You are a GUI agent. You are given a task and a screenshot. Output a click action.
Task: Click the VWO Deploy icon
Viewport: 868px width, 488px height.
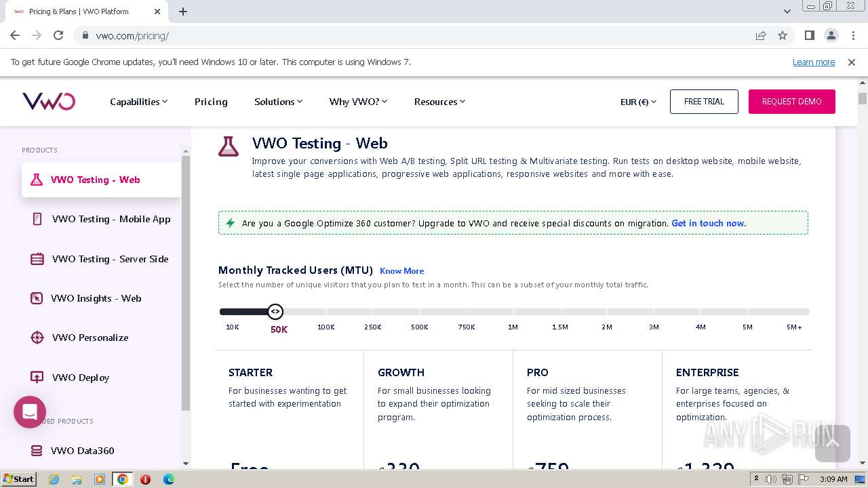tap(37, 378)
